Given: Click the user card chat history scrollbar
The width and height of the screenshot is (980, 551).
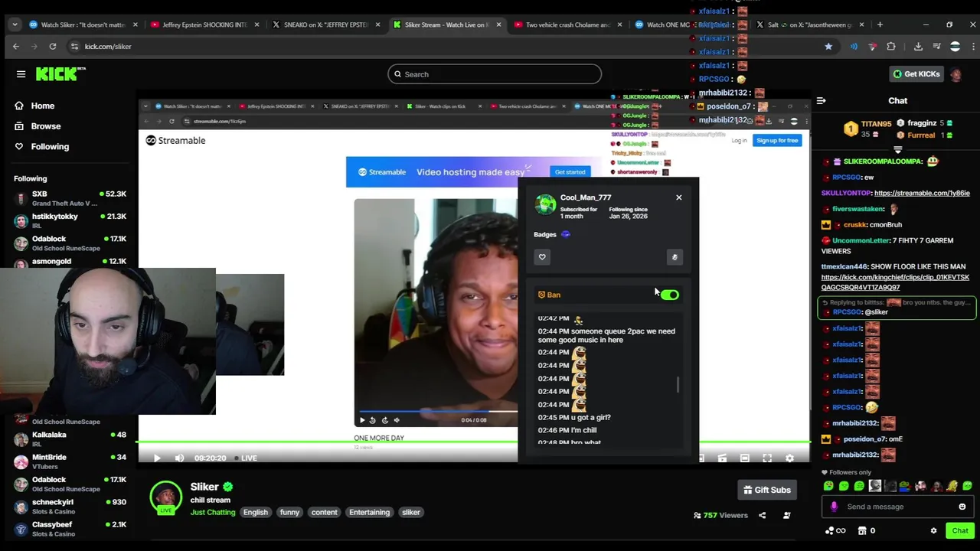Looking at the screenshot, I should [678, 385].
